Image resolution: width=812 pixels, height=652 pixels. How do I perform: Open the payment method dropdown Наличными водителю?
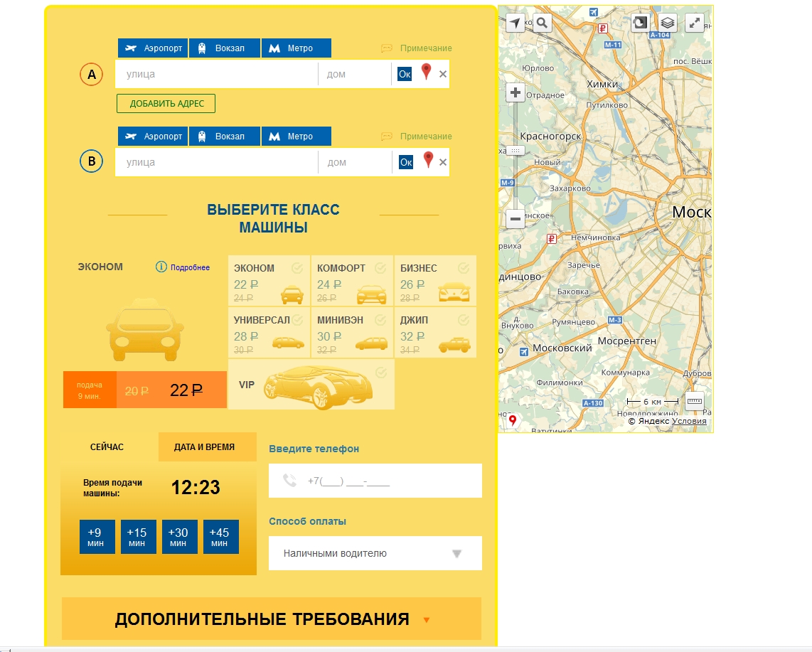375,553
